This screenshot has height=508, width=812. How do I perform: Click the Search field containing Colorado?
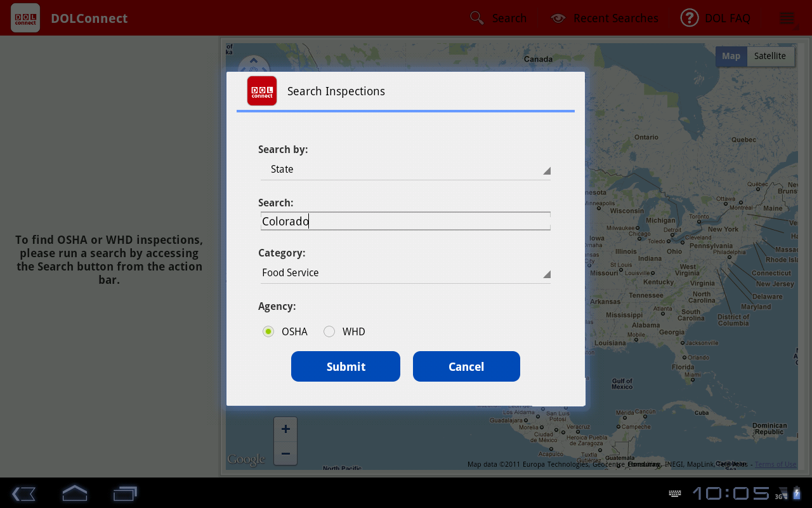[x=405, y=221]
